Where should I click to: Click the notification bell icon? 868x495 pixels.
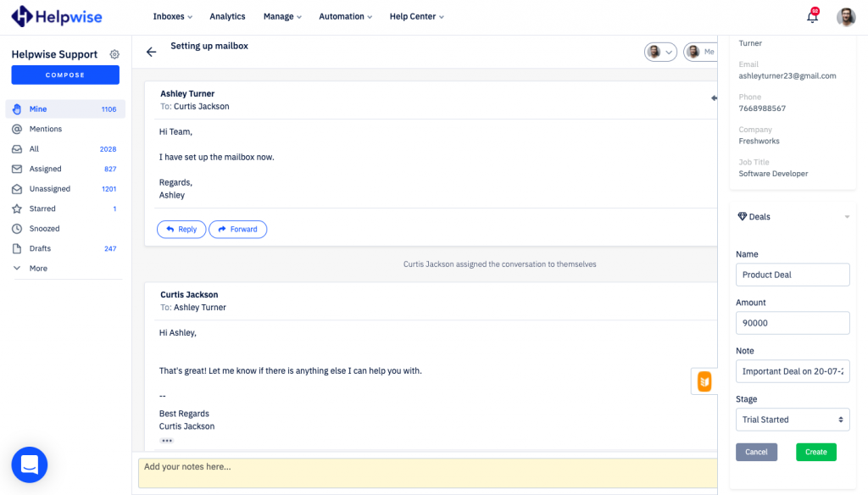point(812,17)
